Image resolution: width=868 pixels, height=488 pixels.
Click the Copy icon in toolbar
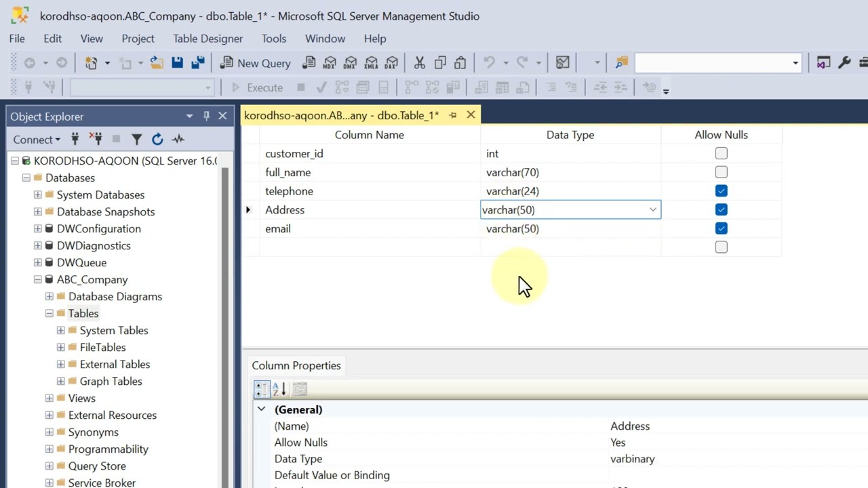coord(440,63)
